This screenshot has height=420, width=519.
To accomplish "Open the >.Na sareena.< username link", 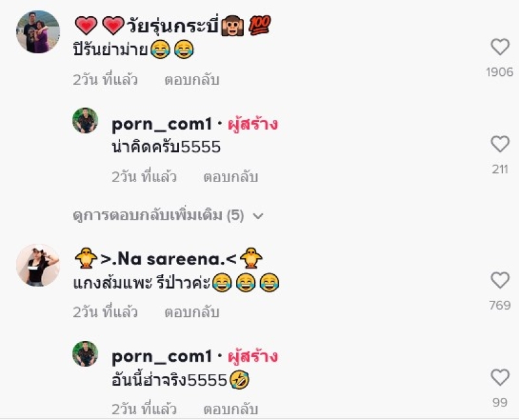I will [x=169, y=258].
